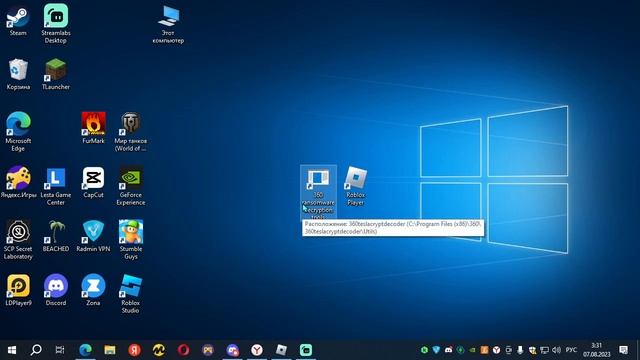Launch Opera browser from taskbar
The height and width of the screenshot is (360, 640).
183,350
